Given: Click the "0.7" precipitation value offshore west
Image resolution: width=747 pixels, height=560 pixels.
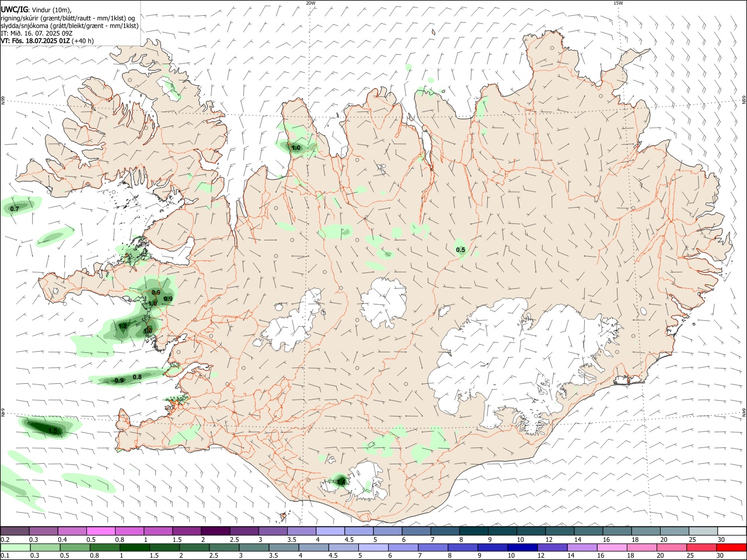Looking at the screenshot, I should coord(15,209).
